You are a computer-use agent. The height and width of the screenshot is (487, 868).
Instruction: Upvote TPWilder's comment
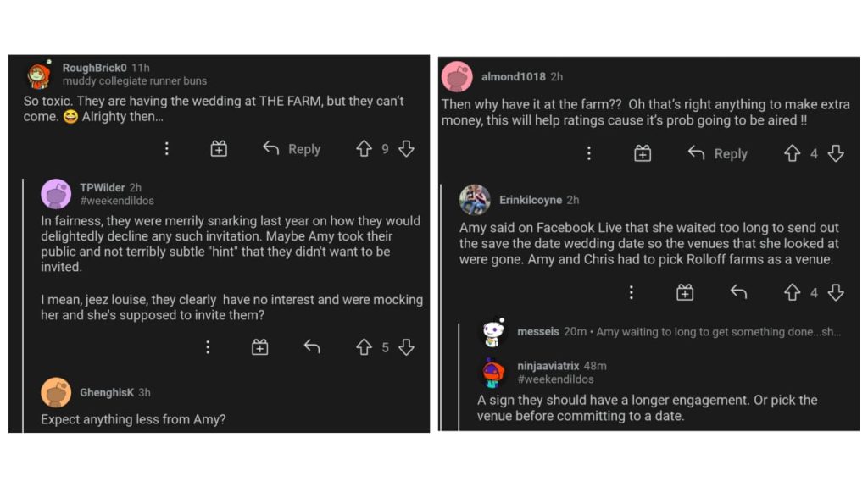[x=364, y=347]
